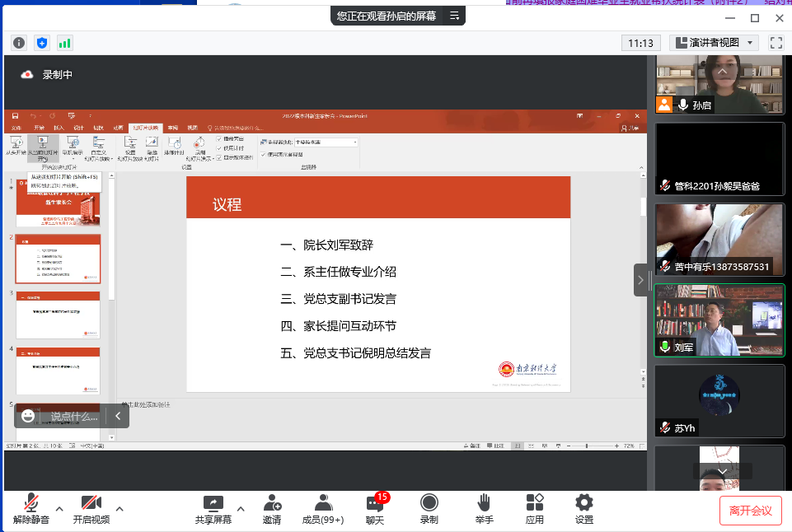Open the 应用 apps icon
The height and width of the screenshot is (532, 792).
pos(535,508)
